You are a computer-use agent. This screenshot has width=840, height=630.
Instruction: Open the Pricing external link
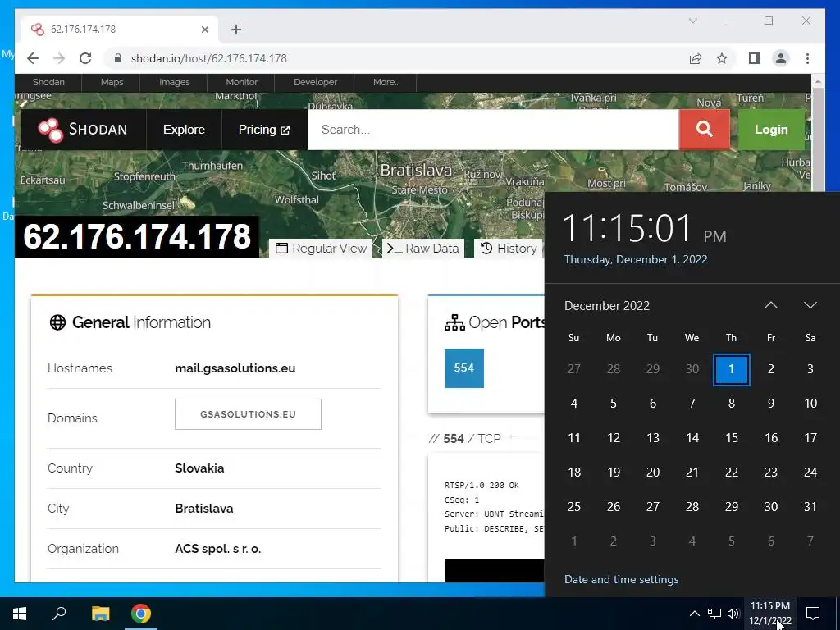tap(264, 130)
